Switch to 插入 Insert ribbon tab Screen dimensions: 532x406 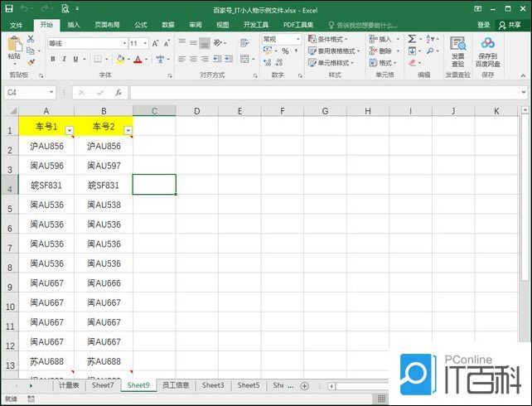point(73,25)
